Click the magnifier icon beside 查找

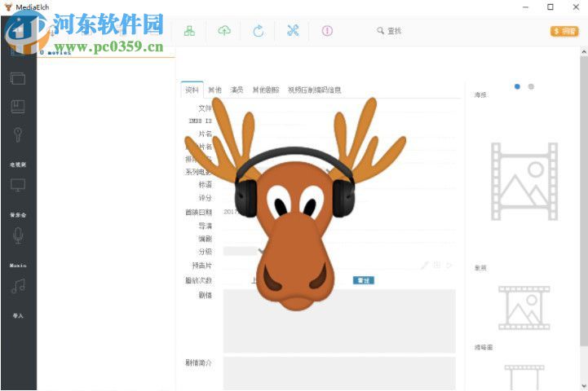point(380,31)
